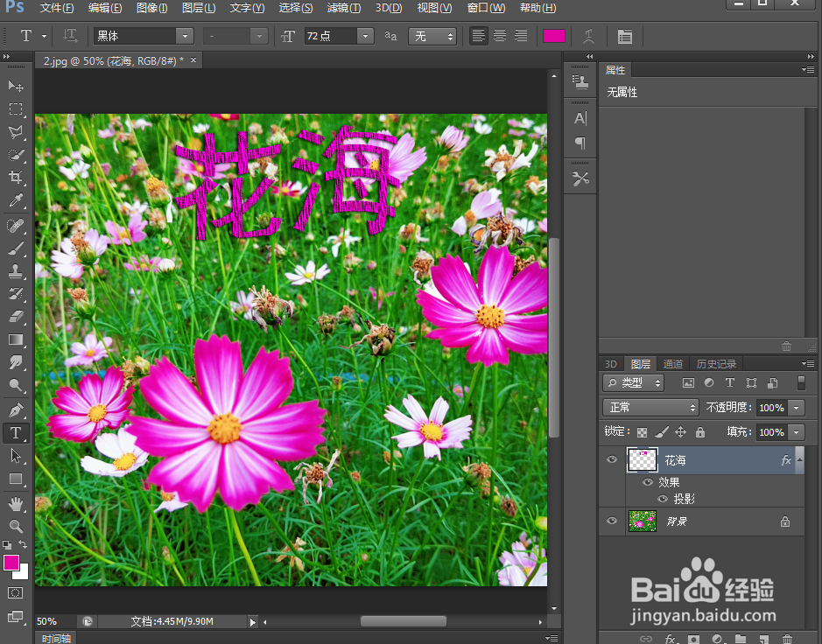Select the Rectangular Marquee tool
Screen dimensions: 822x644
click(16, 108)
